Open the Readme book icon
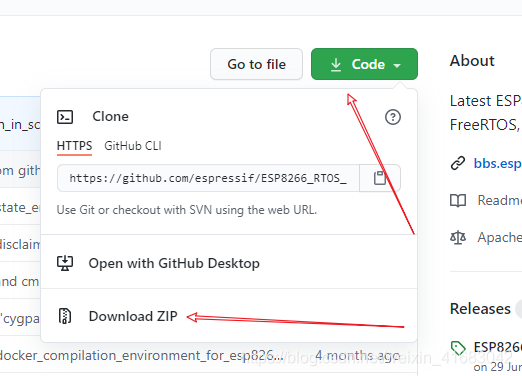This screenshot has width=522, height=376. [x=458, y=201]
